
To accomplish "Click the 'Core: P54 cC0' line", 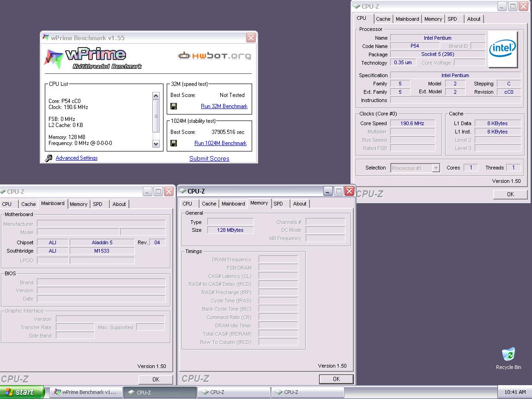I will tap(65, 101).
